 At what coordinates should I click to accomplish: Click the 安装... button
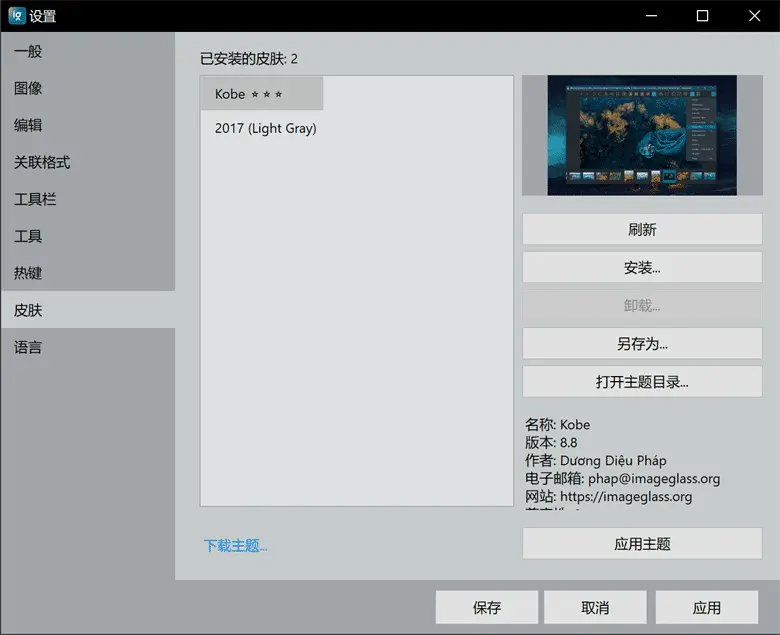(642, 268)
